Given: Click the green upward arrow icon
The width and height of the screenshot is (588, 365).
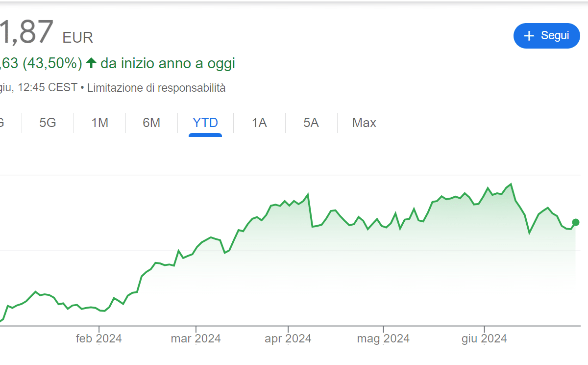Looking at the screenshot, I should click(91, 63).
